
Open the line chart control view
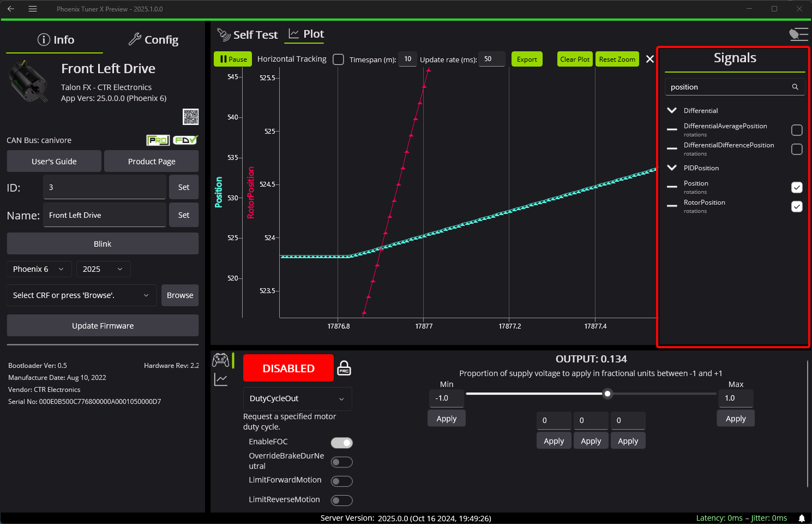coord(221,379)
